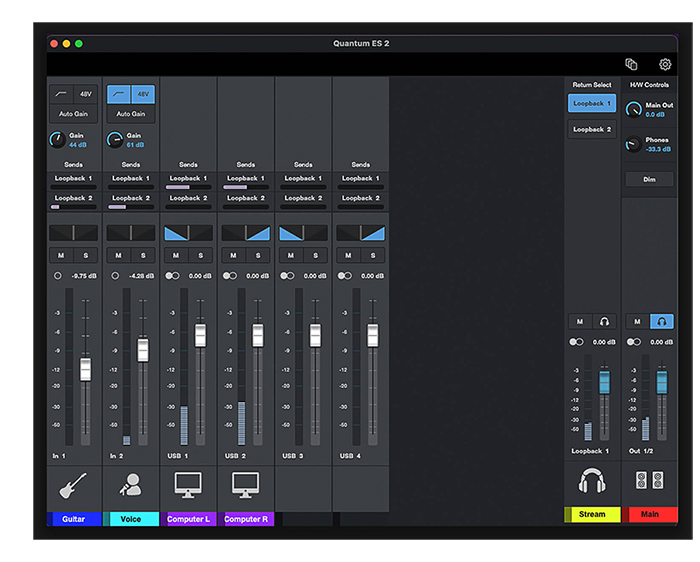This screenshot has width=700, height=562.
Task: Click the speakers icon on Main output
Action: (x=649, y=482)
